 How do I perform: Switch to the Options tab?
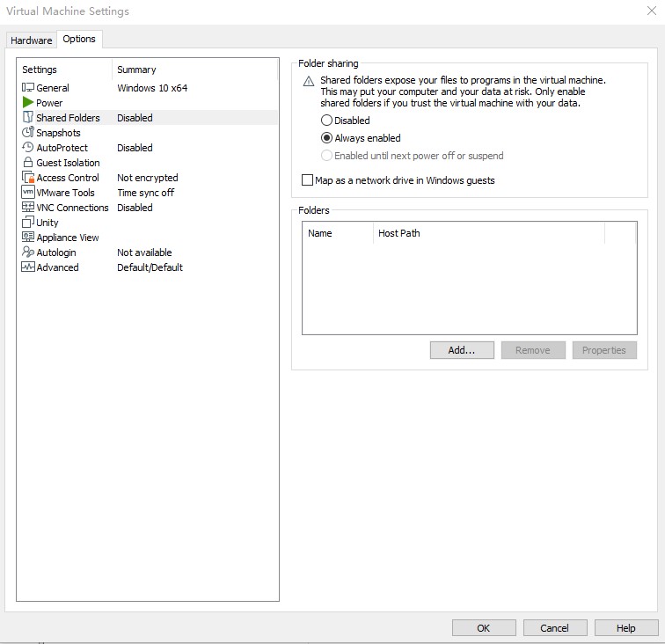79,40
